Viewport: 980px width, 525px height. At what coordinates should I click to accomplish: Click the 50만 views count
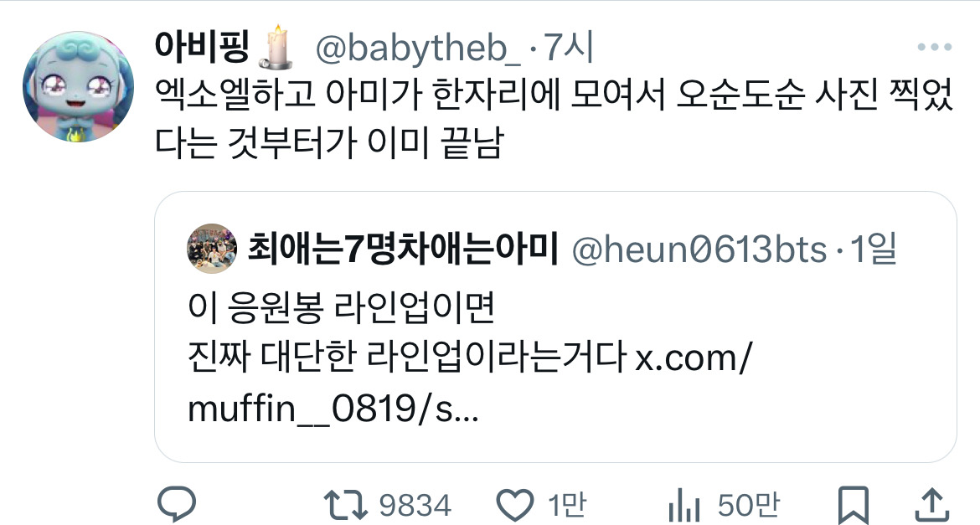[749, 505]
